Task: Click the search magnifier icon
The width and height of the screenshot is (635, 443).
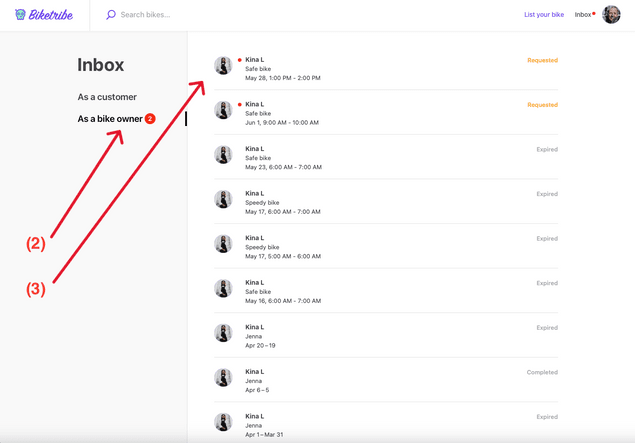Action: tap(111, 15)
